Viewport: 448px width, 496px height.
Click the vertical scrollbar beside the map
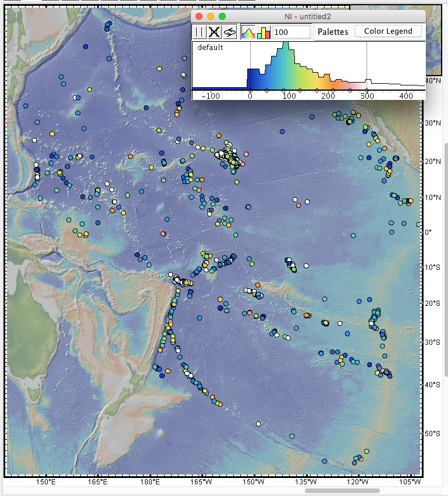pyautogui.click(x=446, y=259)
